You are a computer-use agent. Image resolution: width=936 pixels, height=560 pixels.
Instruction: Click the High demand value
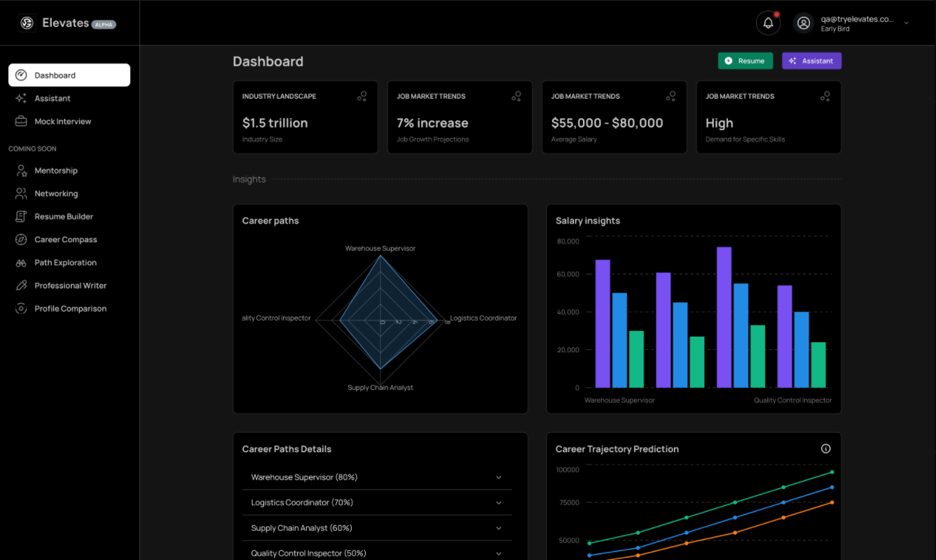720,123
